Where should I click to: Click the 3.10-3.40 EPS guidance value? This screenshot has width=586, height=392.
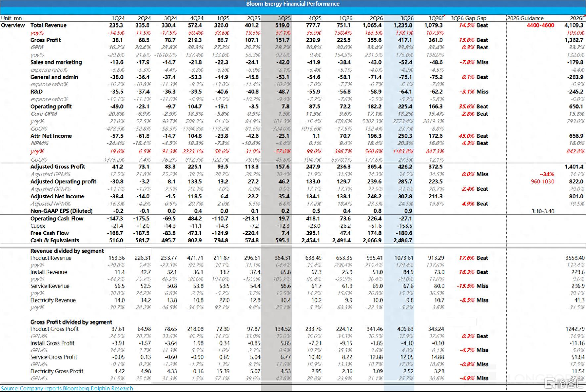[543, 211]
